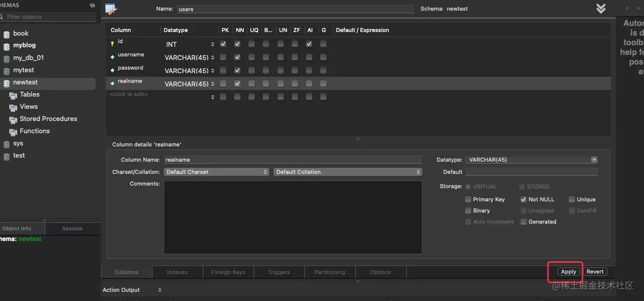
Task: Click the table editor icon beside Name
Action: [110, 9]
